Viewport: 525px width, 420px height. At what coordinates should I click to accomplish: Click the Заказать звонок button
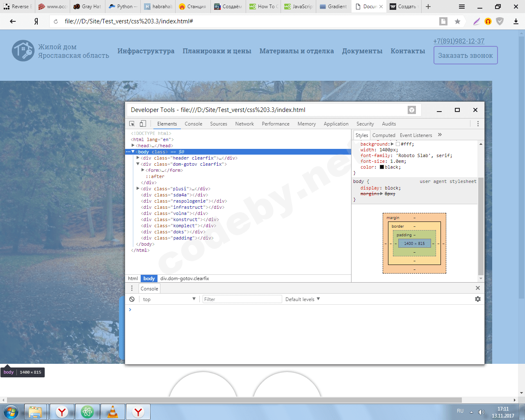point(466,55)
